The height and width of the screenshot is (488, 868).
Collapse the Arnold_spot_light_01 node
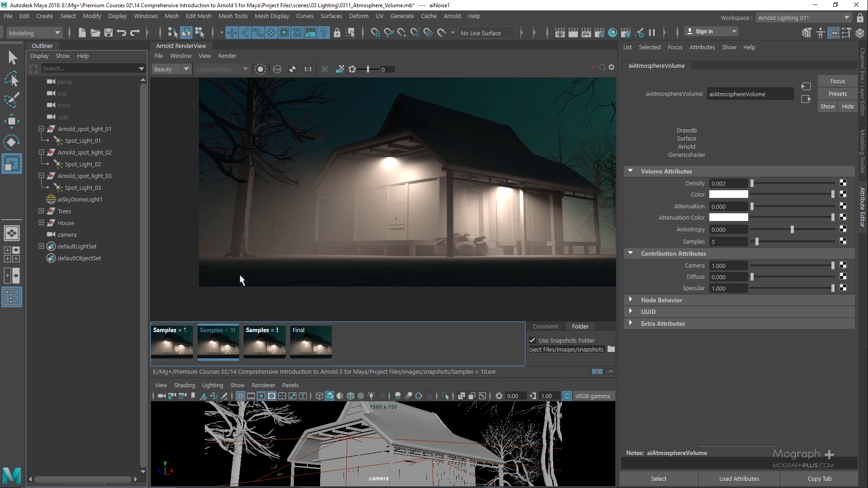click(x=41, y=129)
